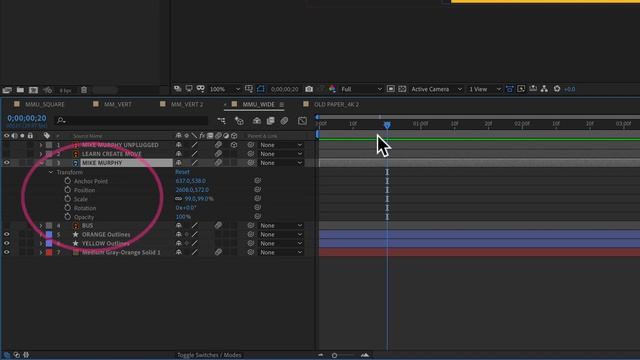Click label color swatch of ORANGE Outlines layer
The width and height of the screenshot is (640, 360).
click(x=49, y=234)
